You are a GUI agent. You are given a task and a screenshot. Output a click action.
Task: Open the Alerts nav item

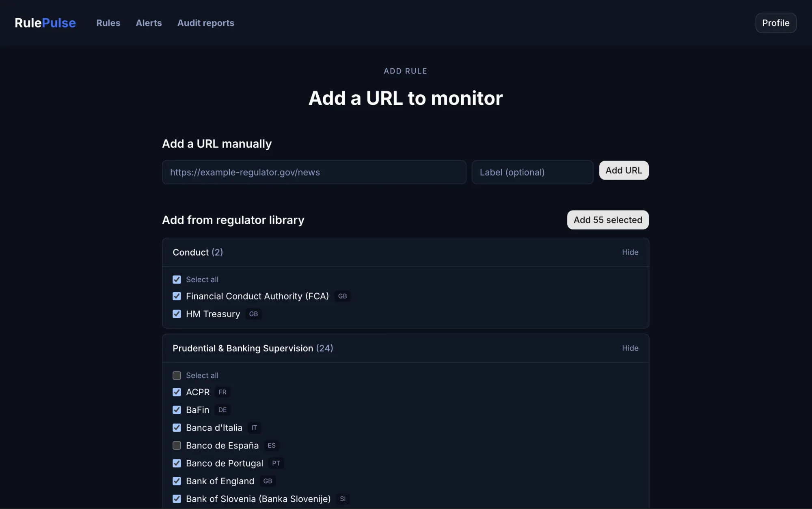(149, 23)
